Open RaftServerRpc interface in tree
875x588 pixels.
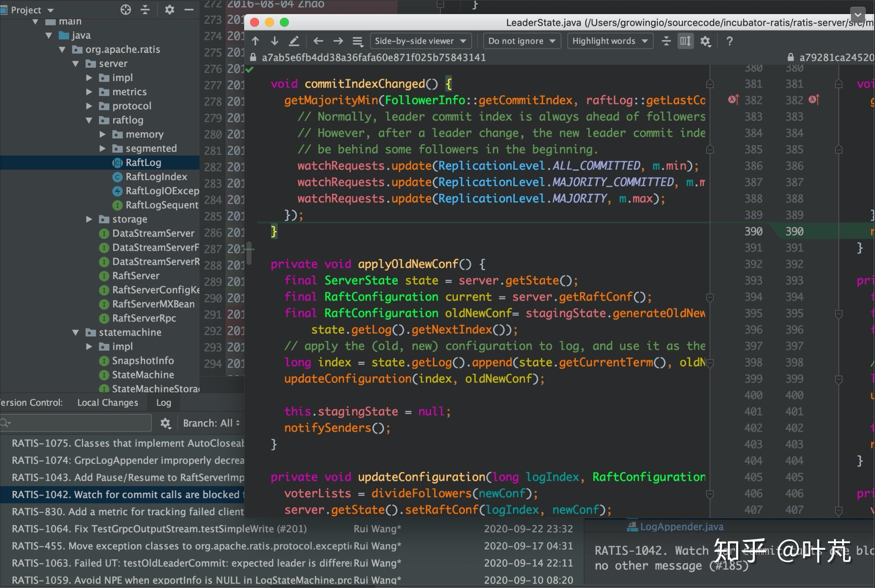tap(144, 318)
